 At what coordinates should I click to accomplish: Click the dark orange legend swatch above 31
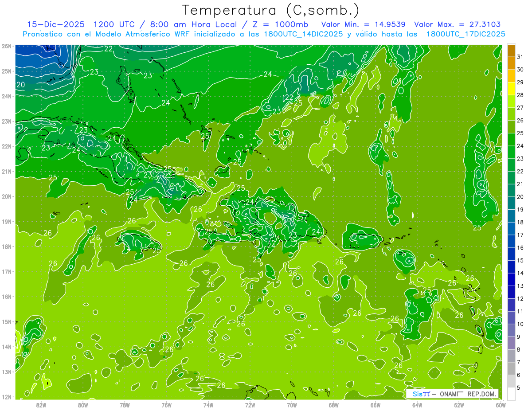point(511,51)
